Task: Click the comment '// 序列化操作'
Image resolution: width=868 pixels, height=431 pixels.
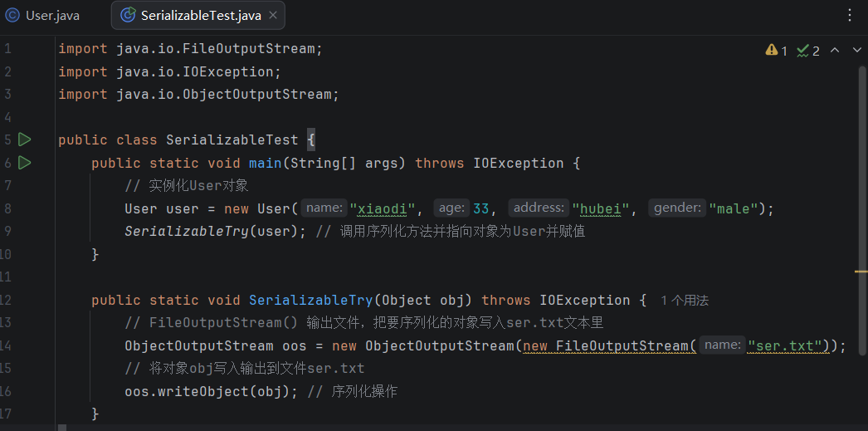Action: pyautogui.click(x=352, y=392)
